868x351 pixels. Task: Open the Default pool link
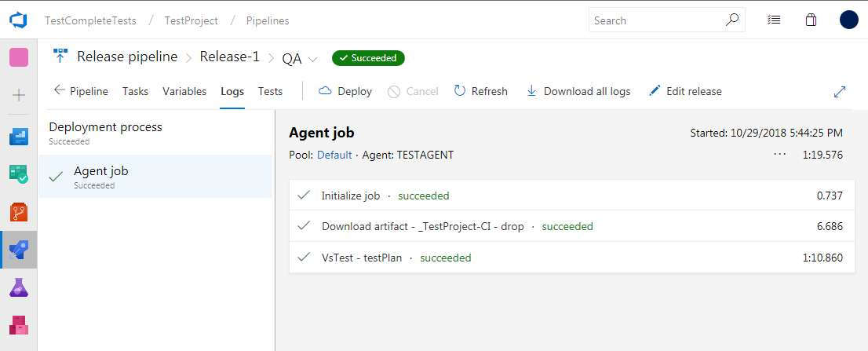[334, 155]
